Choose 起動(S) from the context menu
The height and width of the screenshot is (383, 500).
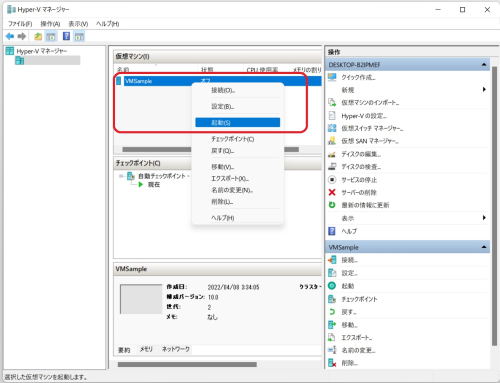(x=238, y=122)
